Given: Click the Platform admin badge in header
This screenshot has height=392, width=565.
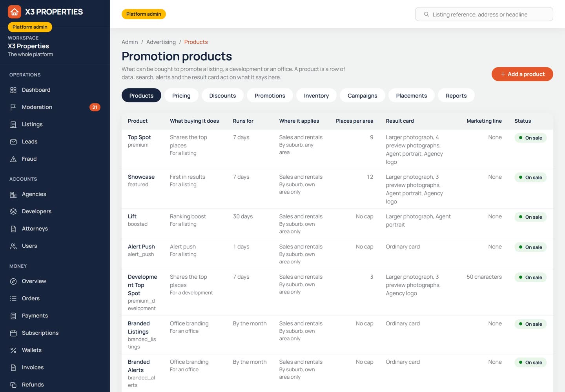Looking at the screenshot, I should click(x=144, y=14).
